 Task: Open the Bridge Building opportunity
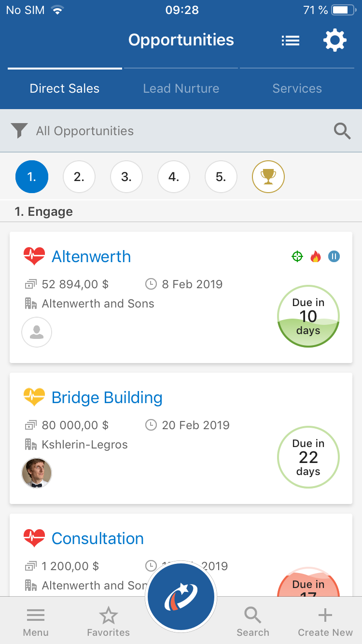(x=107, y=398)
